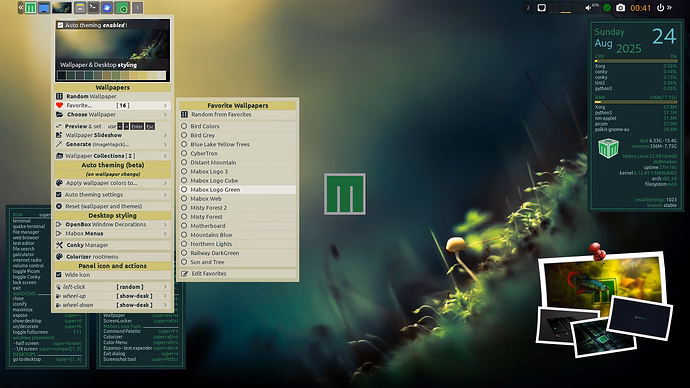Choose Sun and Tree wallpaper

[x=238, y=262]
